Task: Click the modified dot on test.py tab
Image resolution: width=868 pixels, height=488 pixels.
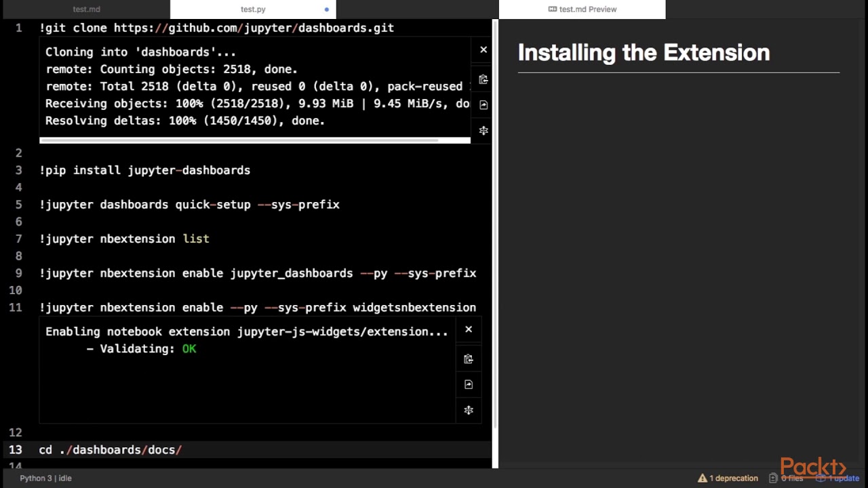Action: click(327, 9)
